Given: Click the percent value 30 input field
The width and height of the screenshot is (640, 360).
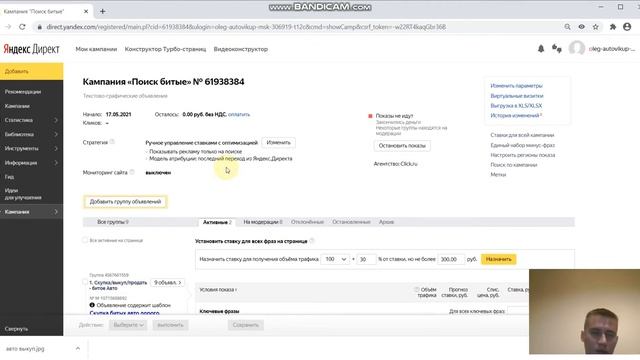Looking at the screenshot, I should click(366, 259).
